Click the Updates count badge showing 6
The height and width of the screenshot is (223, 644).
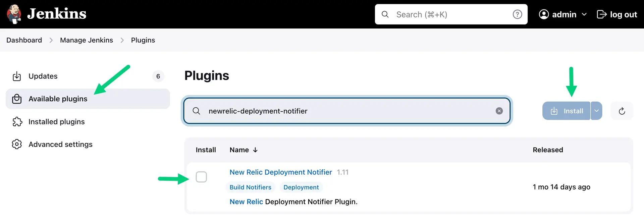(158, 76)
